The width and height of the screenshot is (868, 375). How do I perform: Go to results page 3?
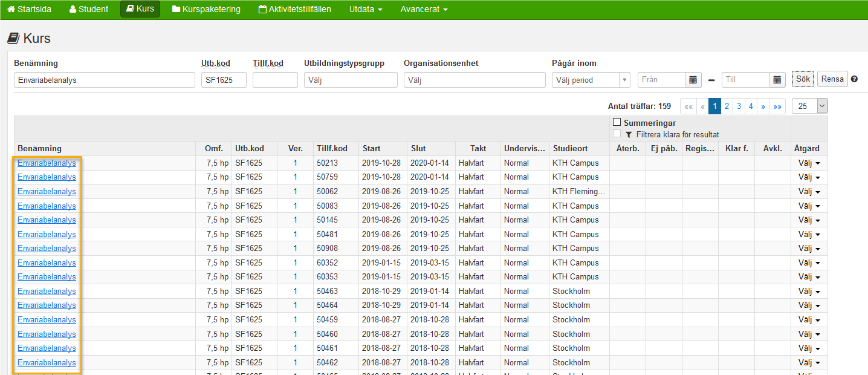point(739,106)
